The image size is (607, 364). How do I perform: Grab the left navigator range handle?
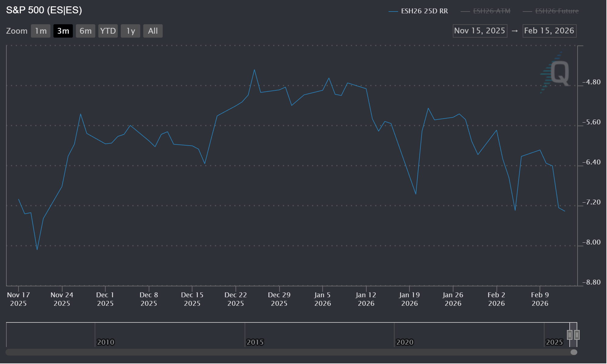click(570, 335)
